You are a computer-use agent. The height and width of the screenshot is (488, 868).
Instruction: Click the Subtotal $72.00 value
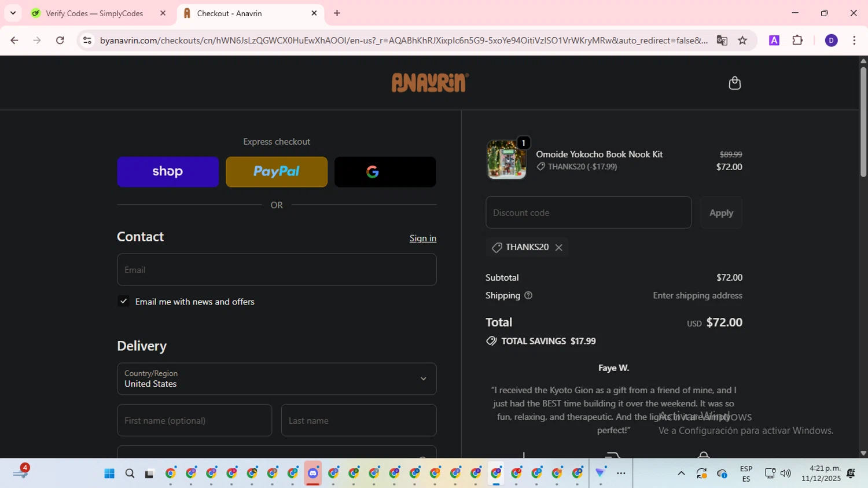729,277
